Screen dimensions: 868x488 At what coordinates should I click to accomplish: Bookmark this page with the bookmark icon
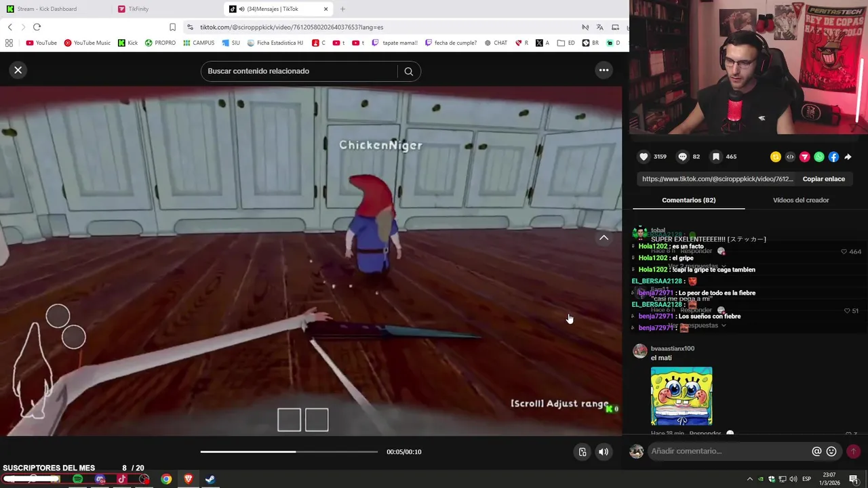click(172, 27)
